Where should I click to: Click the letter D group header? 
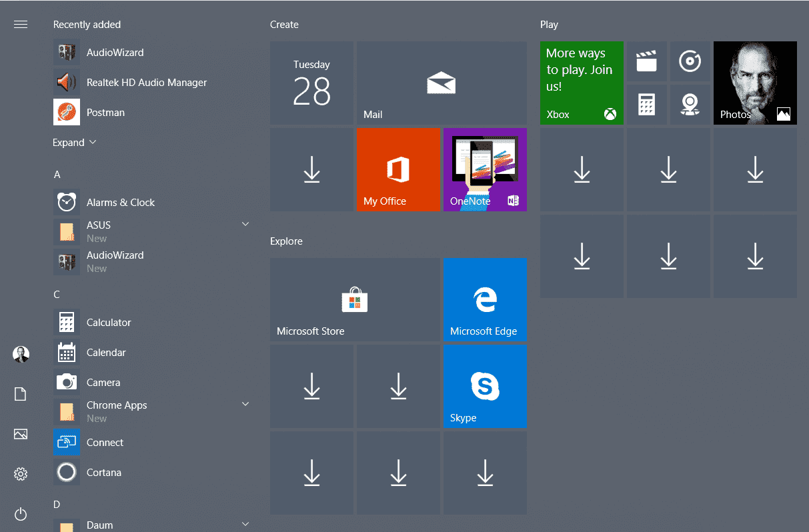pyautogui.click(x=57, y=505)
